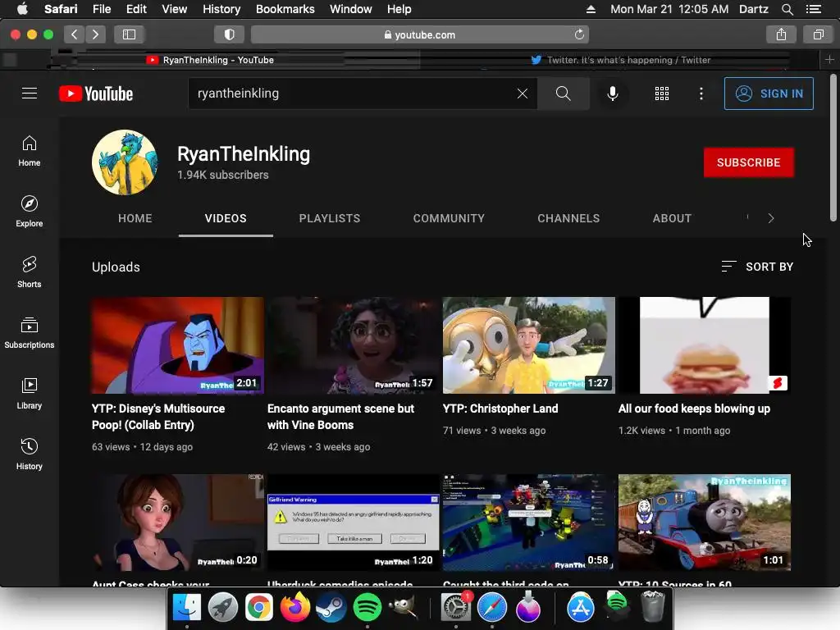Open Safari's Share button

(x=781, y=34)
